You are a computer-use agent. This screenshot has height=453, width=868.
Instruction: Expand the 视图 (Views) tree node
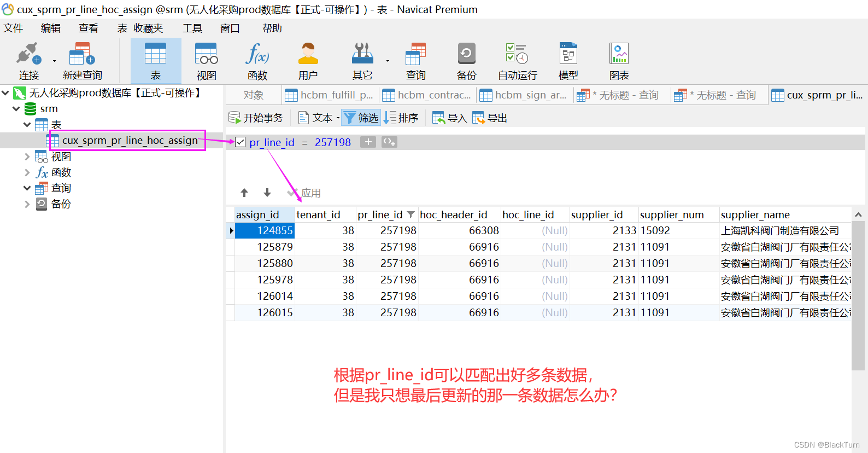pos(27,156)
